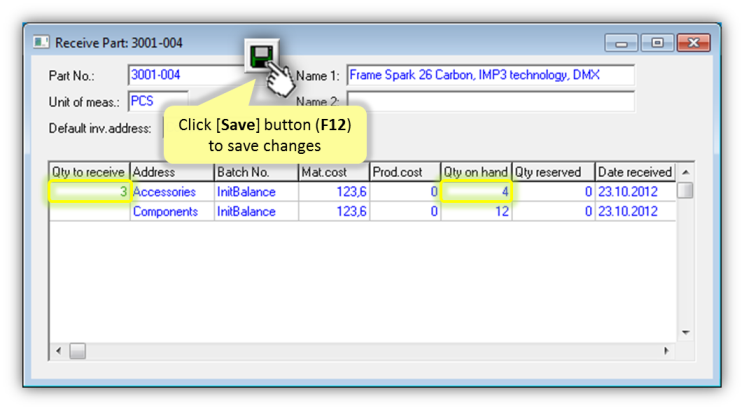Close the Receive Part window
744x410 pixels.
coord(693,43)
